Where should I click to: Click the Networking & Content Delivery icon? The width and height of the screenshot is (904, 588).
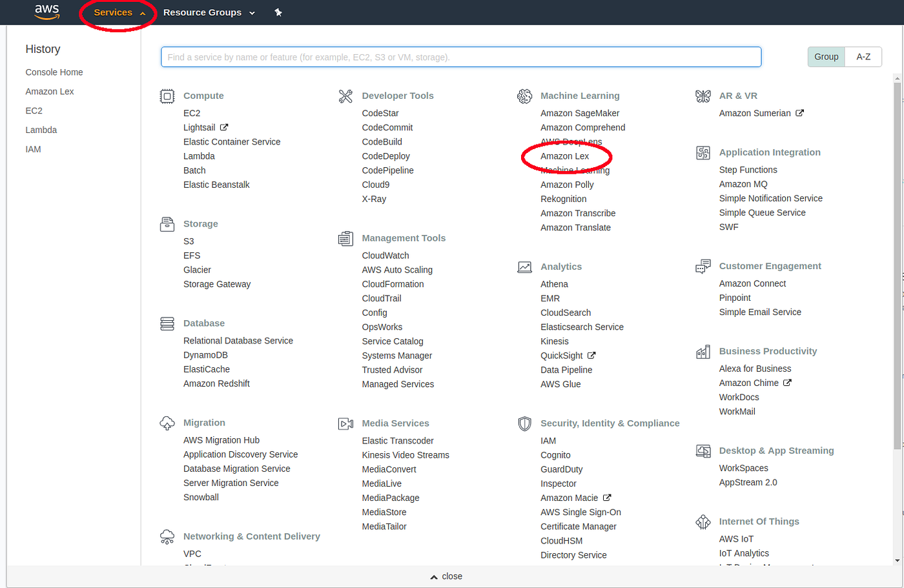(x=167, y=536)
